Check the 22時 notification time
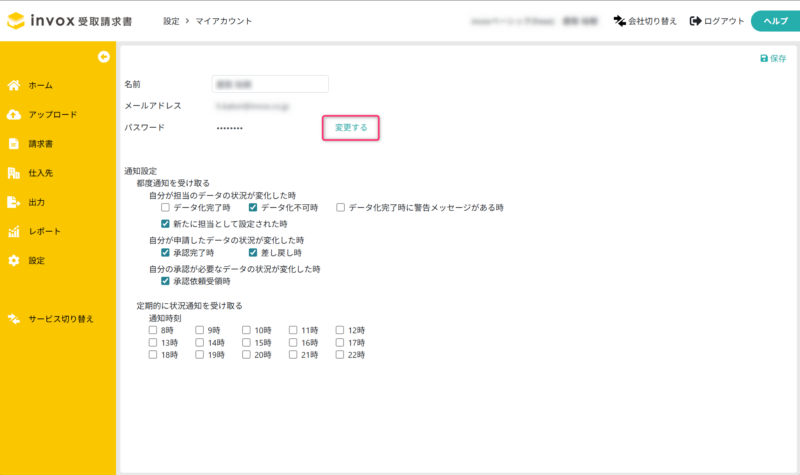Screen dimensions: 800x475 coord(340,355)
